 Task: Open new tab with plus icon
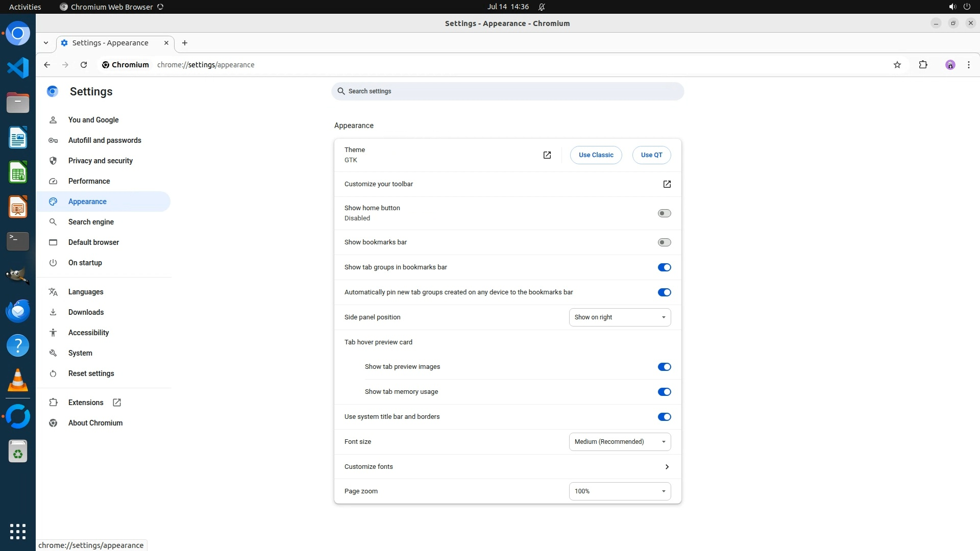point(185,43)
